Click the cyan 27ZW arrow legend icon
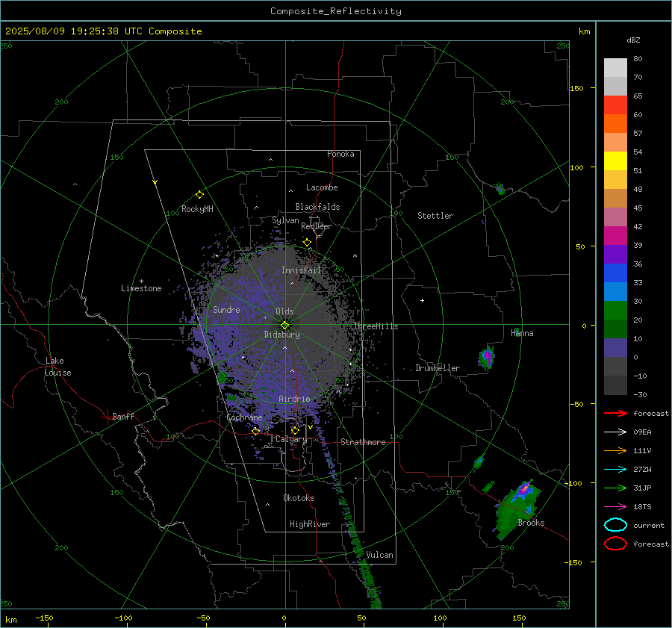This screenshot has width=672, height=628. [615, 470]
